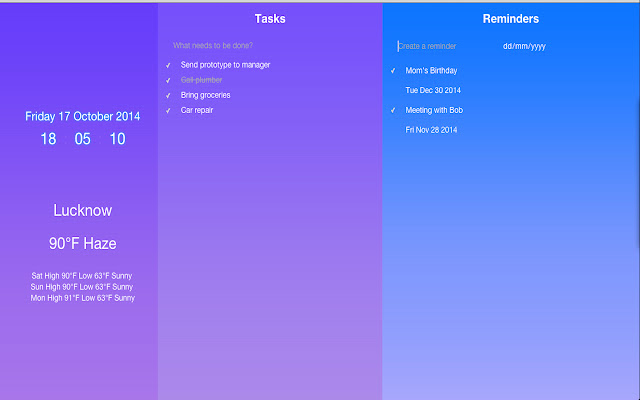Click the Lucknow city name
Viewport: 640px width, 400px height.
(x=83, y=211)
